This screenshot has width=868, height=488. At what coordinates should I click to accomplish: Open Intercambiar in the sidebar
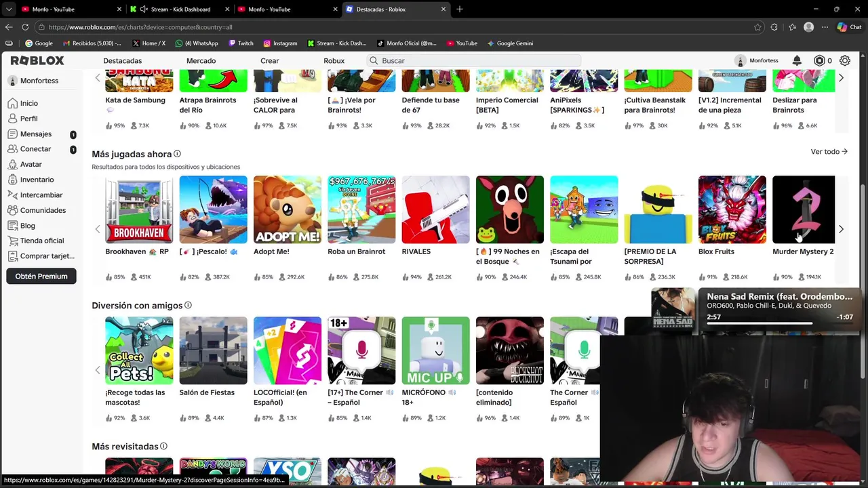click(x=36, y=195)
